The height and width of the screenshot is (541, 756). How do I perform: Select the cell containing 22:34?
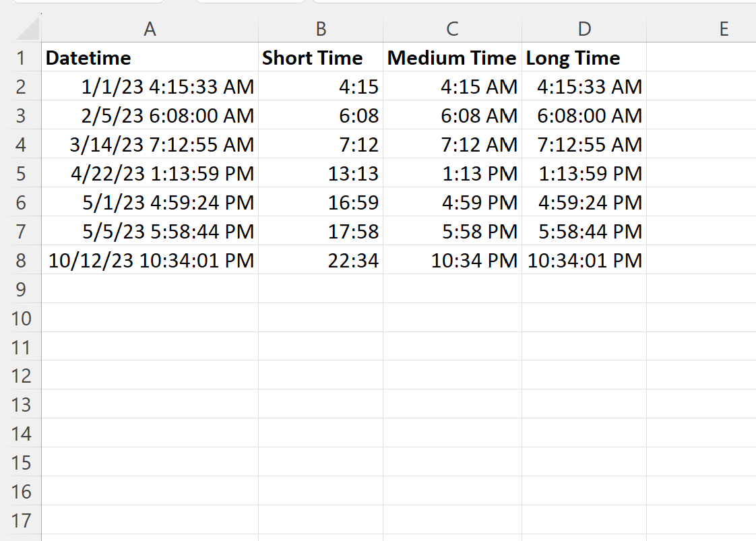click(321, 260)
